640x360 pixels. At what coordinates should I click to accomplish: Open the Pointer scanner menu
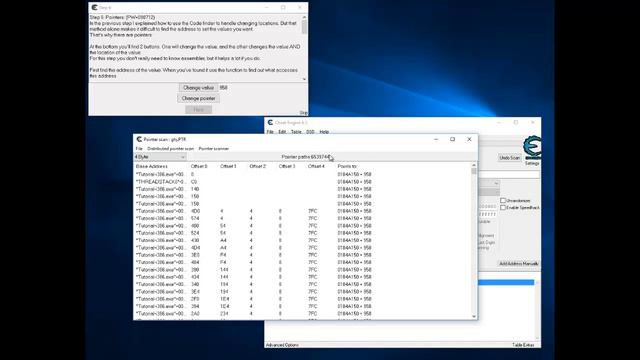[x=213, y=149]
